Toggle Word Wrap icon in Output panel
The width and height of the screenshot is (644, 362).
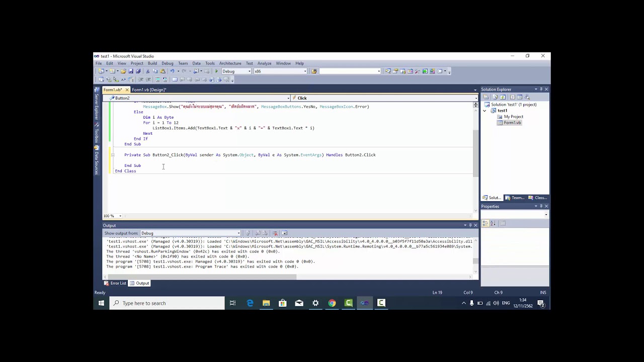(284, 233)
